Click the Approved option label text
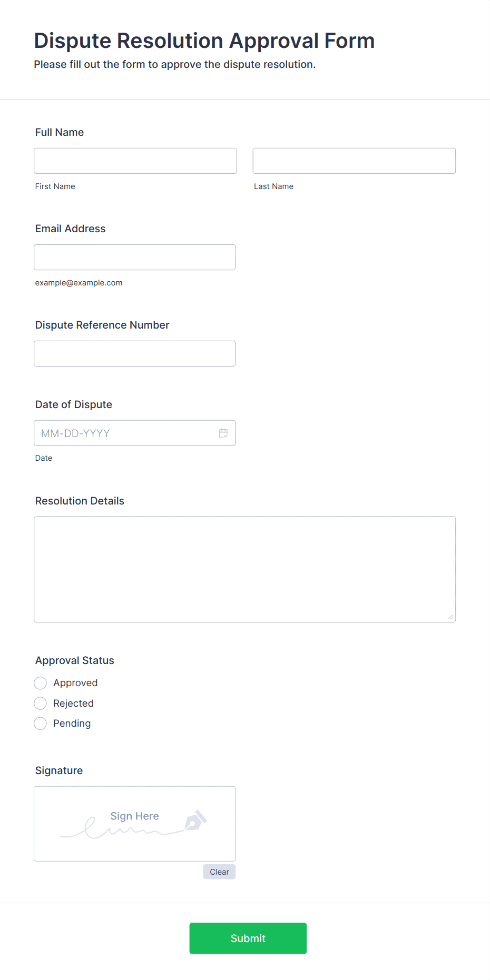The image size is (490, 980). tap(75, 683)
